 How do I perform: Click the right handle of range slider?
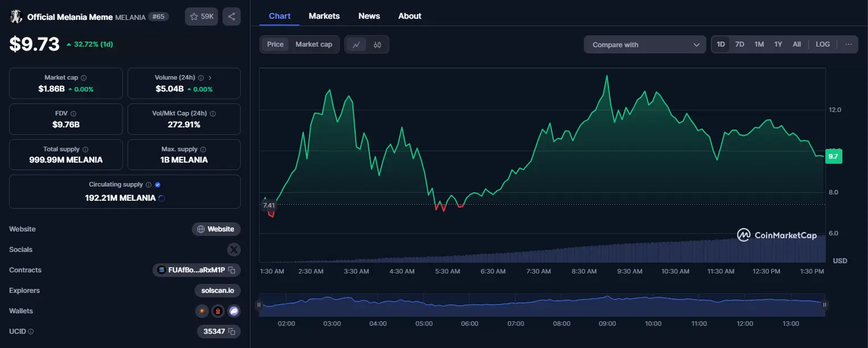tap(824, 305)
